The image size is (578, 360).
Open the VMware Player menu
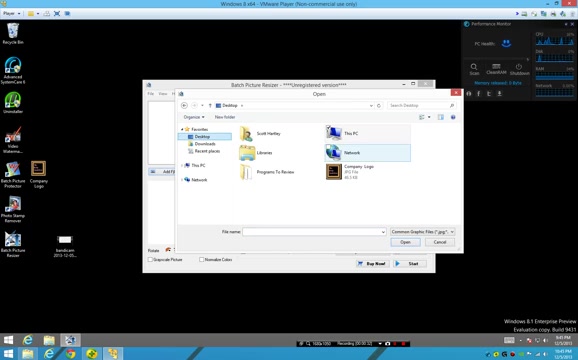[x=11, y=13]
